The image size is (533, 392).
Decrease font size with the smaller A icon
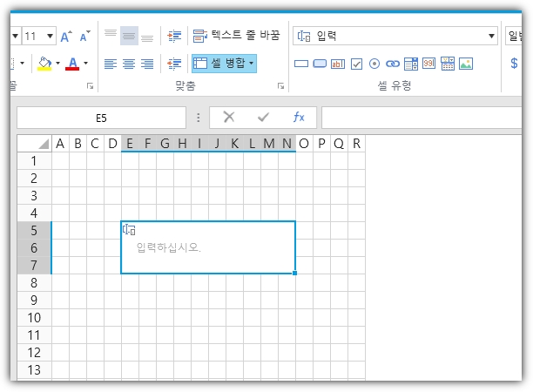pos(84,36)
